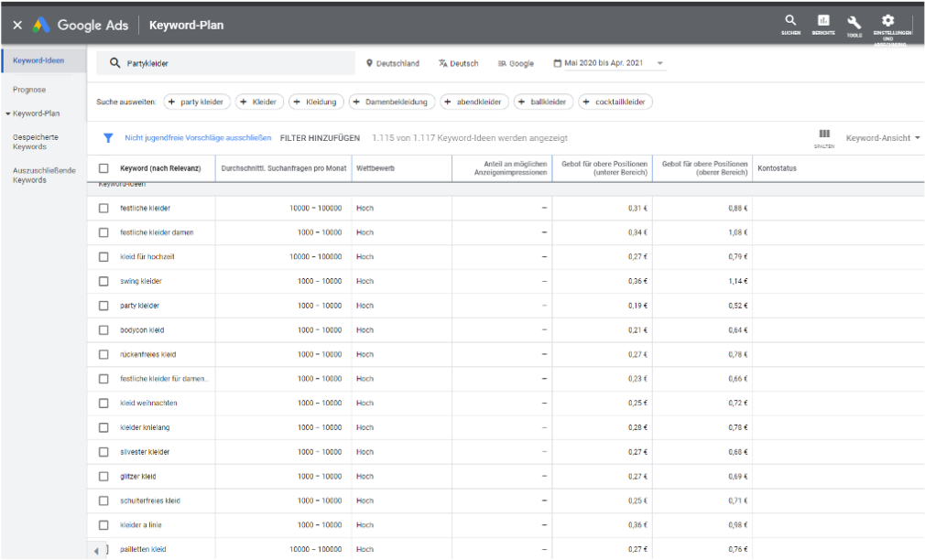Close the Keyword-Plan with X icon
The image size is (925, 560).
[17, 25]
